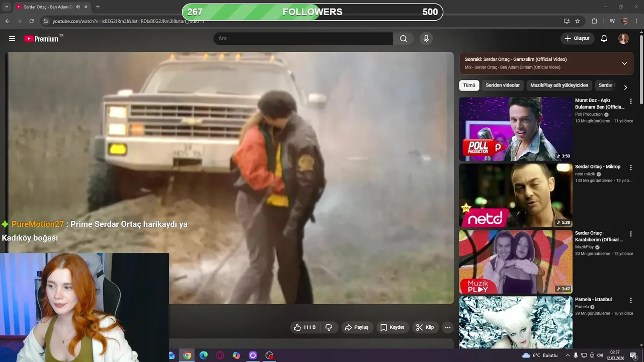Dislike the video with thumbs-down
This screenshot has width=644, height=362.
(x=329, y=327)
